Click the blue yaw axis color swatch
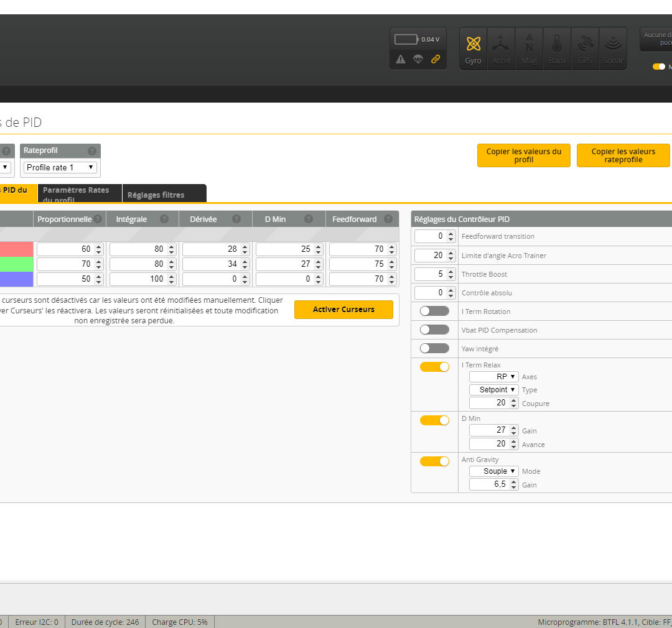 [16, 279]
